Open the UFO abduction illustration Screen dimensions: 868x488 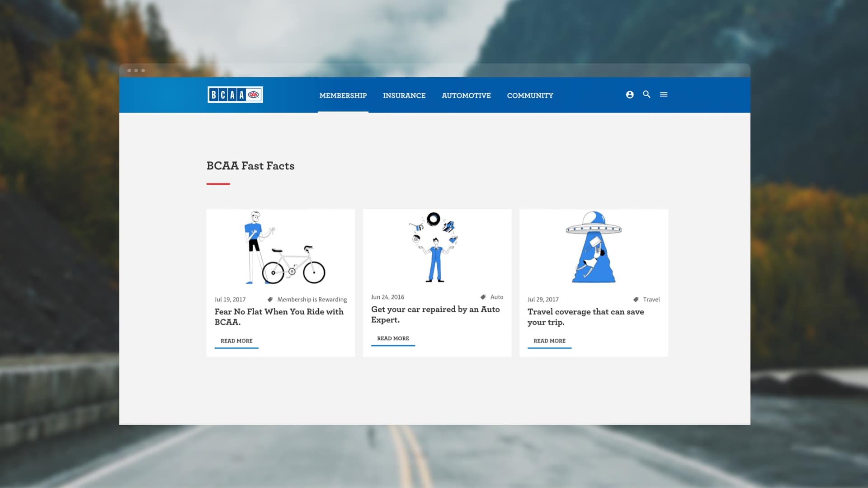(594, 247)
